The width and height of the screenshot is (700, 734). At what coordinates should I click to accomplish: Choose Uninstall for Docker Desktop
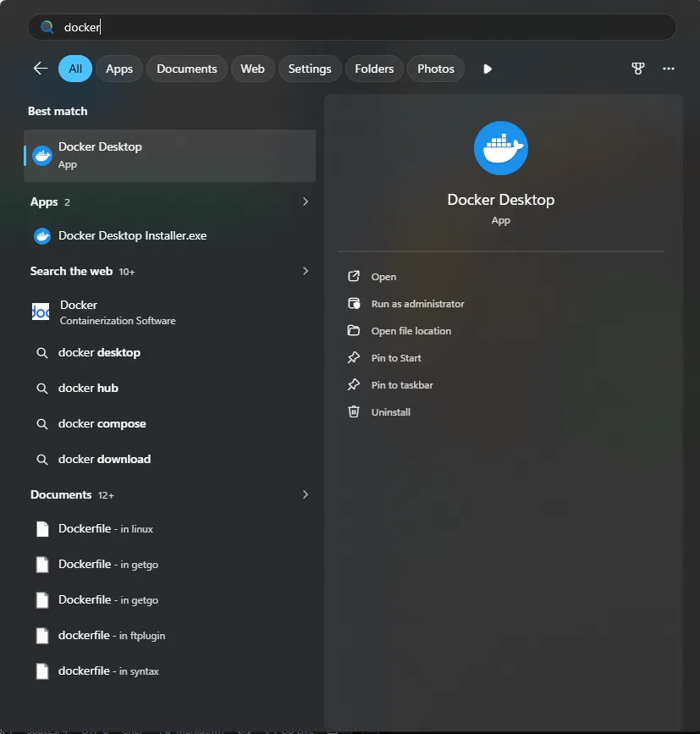tap(391, 412)
